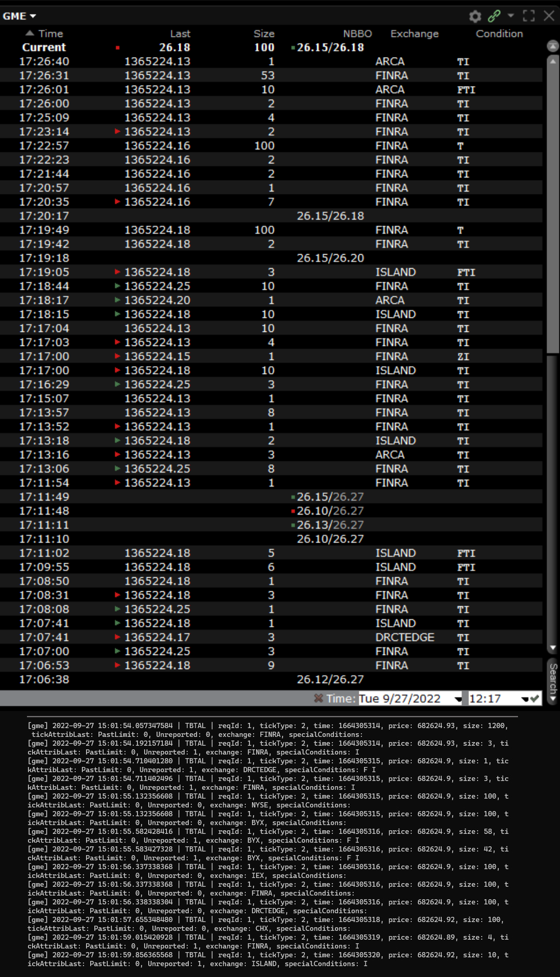
Task: Click the red X icon beside Time label
Action: coord(318,699)
